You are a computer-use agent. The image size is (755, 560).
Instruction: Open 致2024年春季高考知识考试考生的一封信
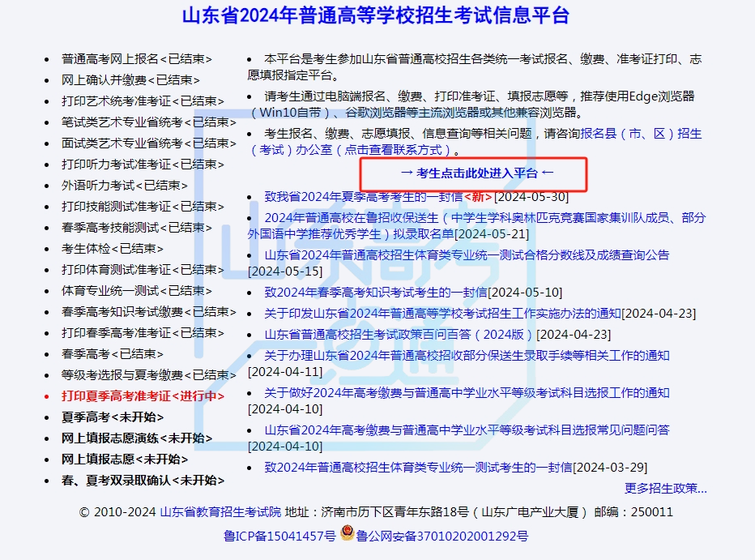coord(376,293)
